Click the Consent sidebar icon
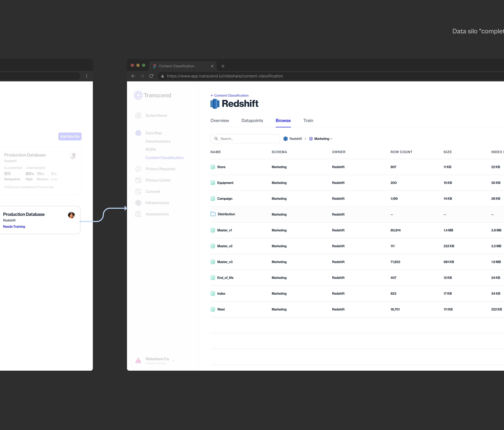The height and width of the screenshot is (430, 504). coord(138,192)
